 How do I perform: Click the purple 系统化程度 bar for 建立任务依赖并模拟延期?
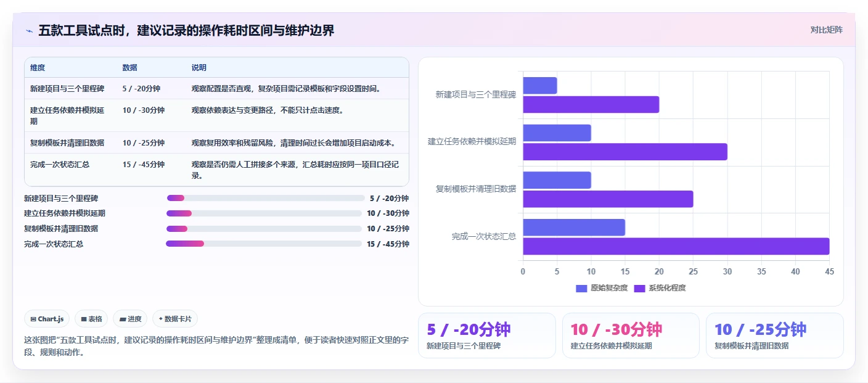625,152
